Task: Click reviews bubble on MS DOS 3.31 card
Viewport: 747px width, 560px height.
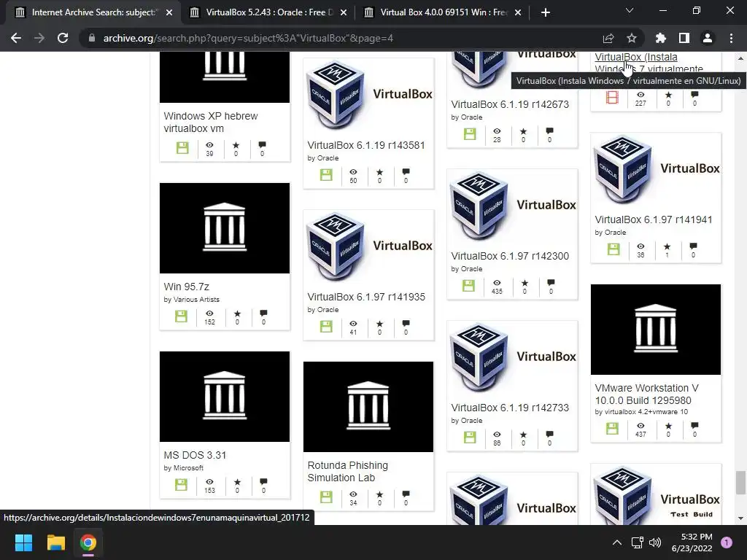Action: click(263, 481)
